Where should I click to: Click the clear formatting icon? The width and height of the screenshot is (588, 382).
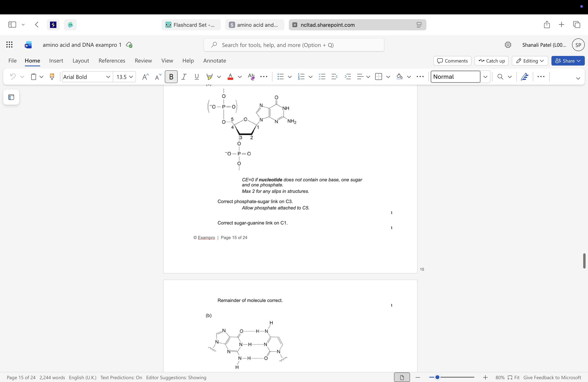coord(251,77)
